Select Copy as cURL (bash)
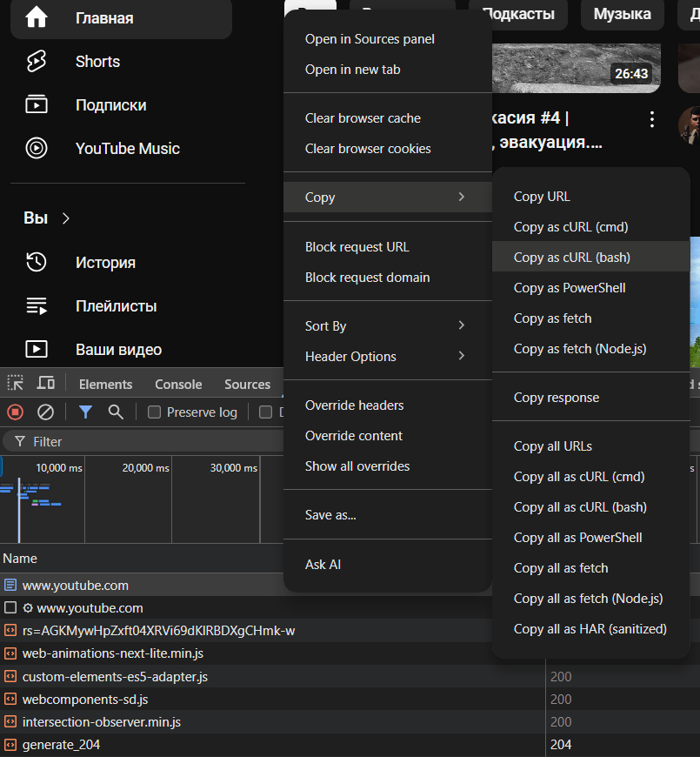 pos(591,258)
